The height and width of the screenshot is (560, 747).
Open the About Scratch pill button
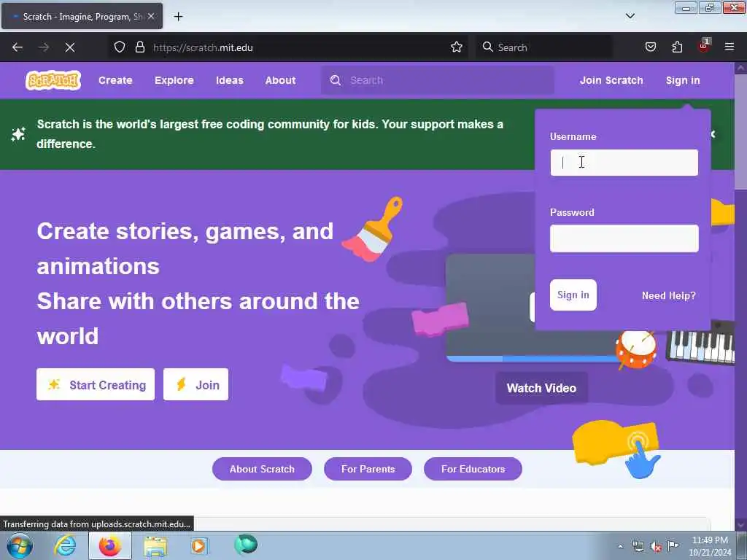pyautogui.click(x=262, y=469)
